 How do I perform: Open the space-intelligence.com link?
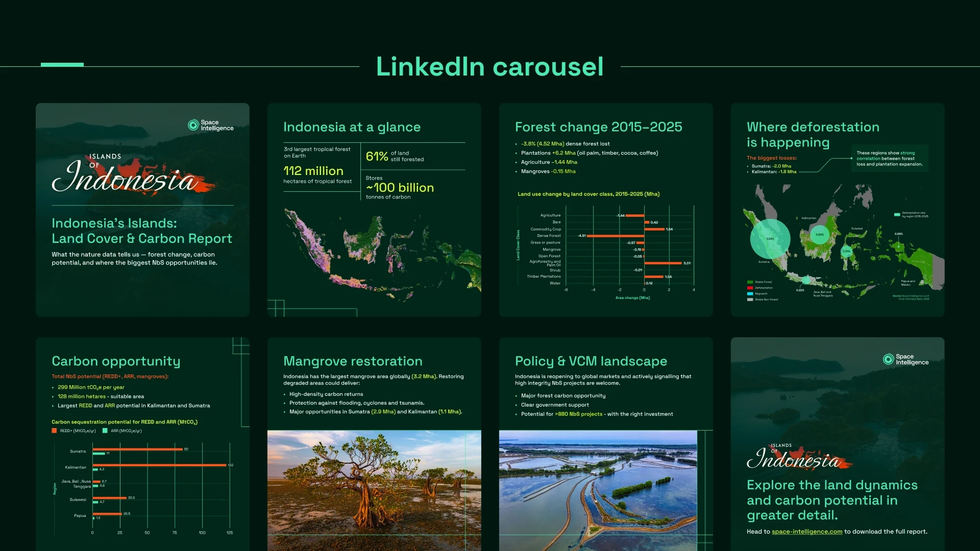click(806, 532)
